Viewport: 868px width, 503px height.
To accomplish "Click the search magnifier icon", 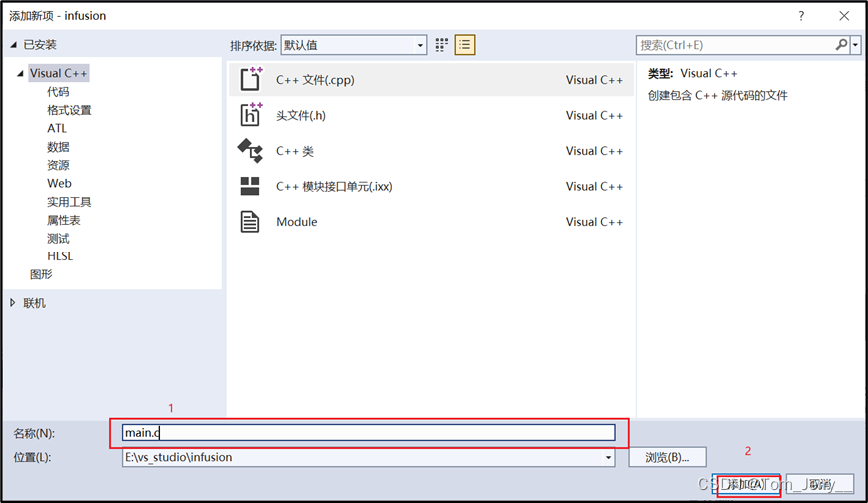I will click(841, 45).
